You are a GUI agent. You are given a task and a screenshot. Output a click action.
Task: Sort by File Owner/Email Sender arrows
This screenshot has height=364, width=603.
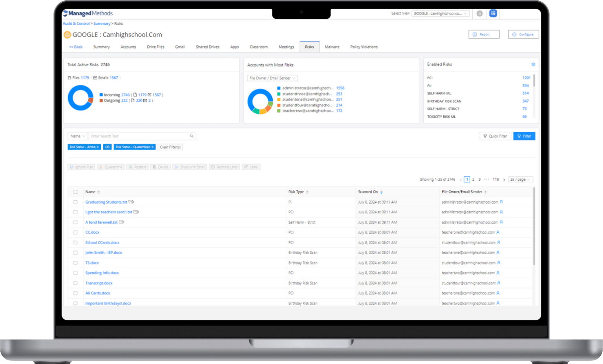click(485, 192)
